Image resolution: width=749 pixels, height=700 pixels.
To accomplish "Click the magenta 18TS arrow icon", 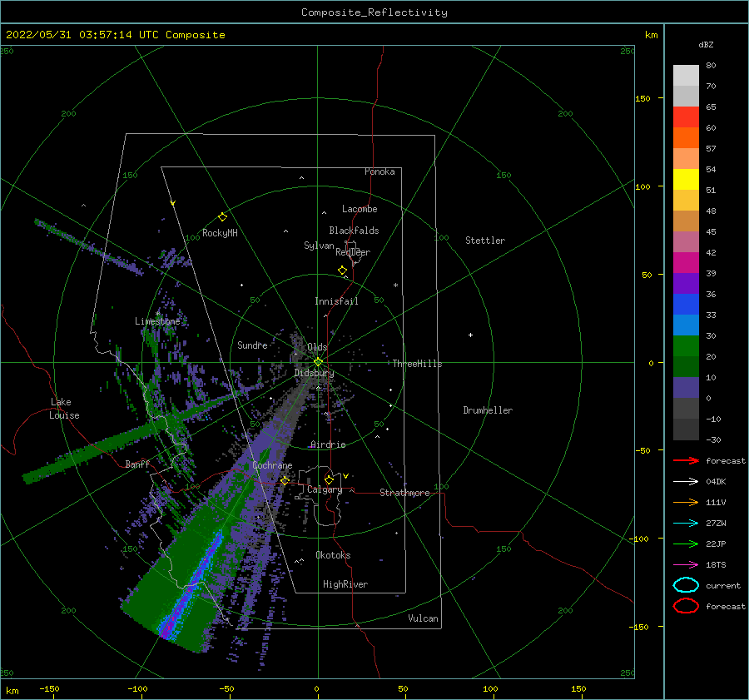I will coord(686,565).
